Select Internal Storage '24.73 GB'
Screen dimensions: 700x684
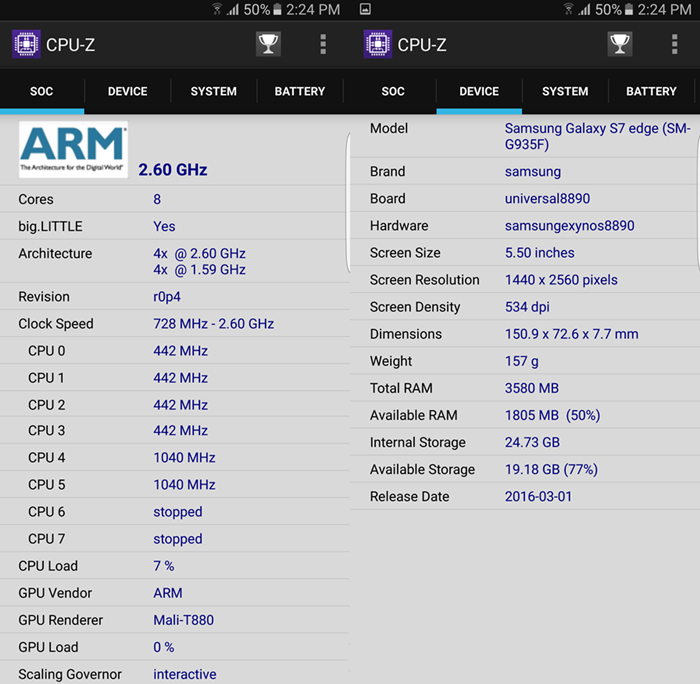[x=532, y=442]
